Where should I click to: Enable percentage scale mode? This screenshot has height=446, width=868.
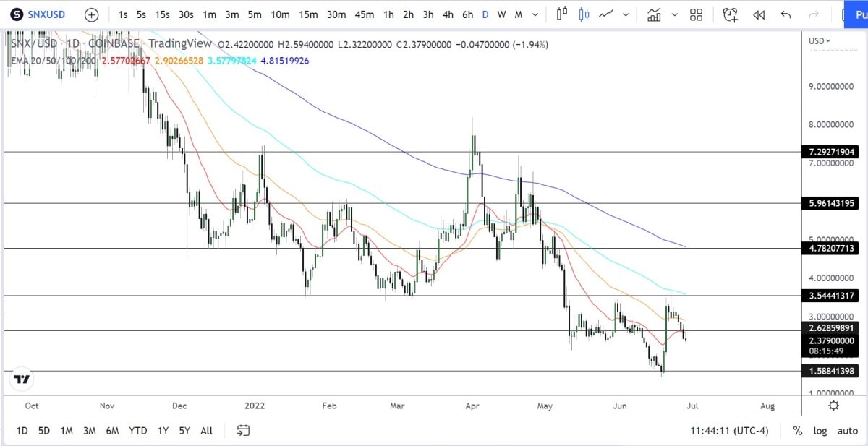point(797,430)
